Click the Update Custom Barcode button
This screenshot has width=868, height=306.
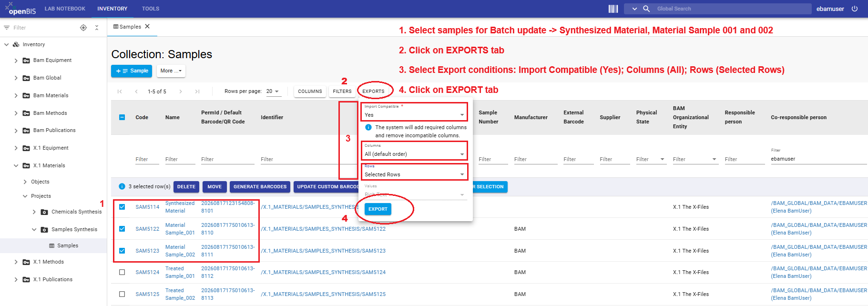tap(326, 187)
